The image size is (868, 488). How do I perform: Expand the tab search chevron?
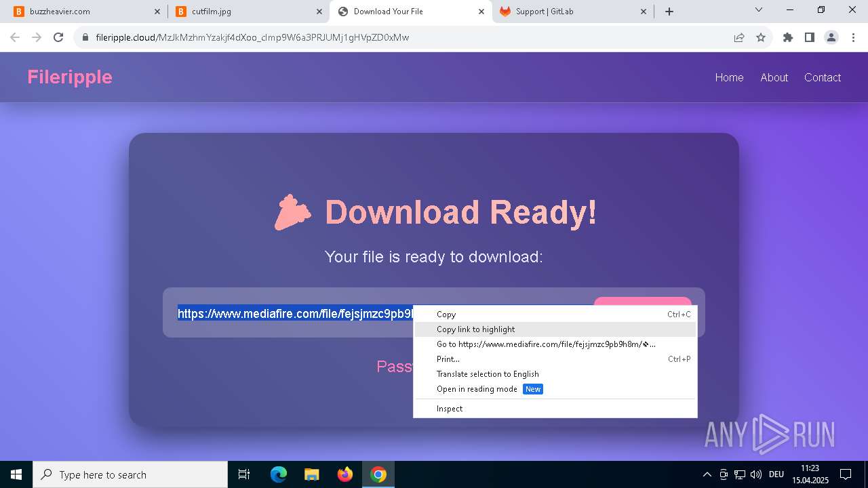(759, 9)
